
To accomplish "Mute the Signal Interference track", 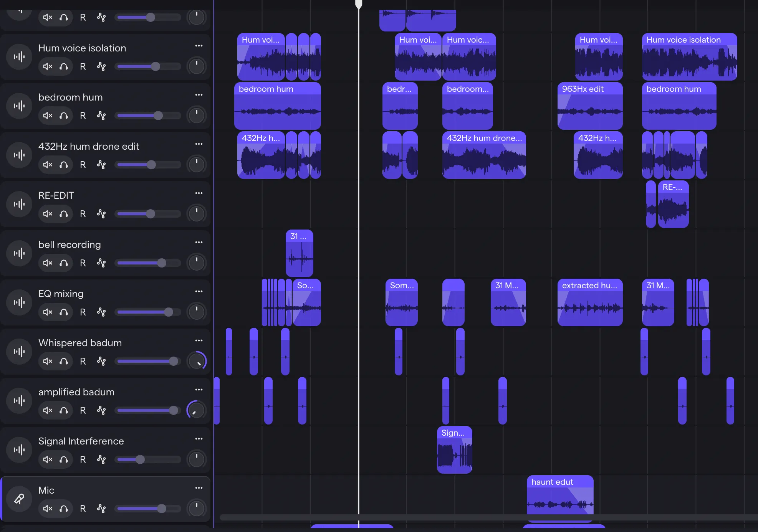I will click(x=48, y=459).
